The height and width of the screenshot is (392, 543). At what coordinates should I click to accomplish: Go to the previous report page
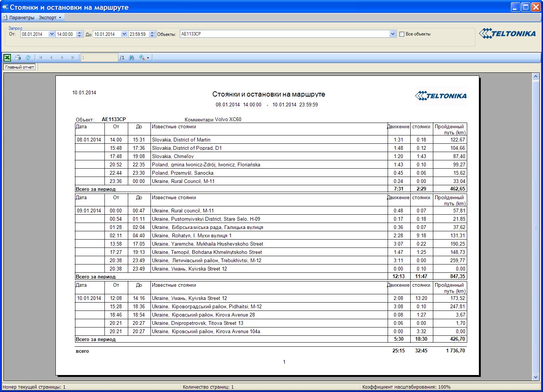pyautogui.click(x=51, y=58)
